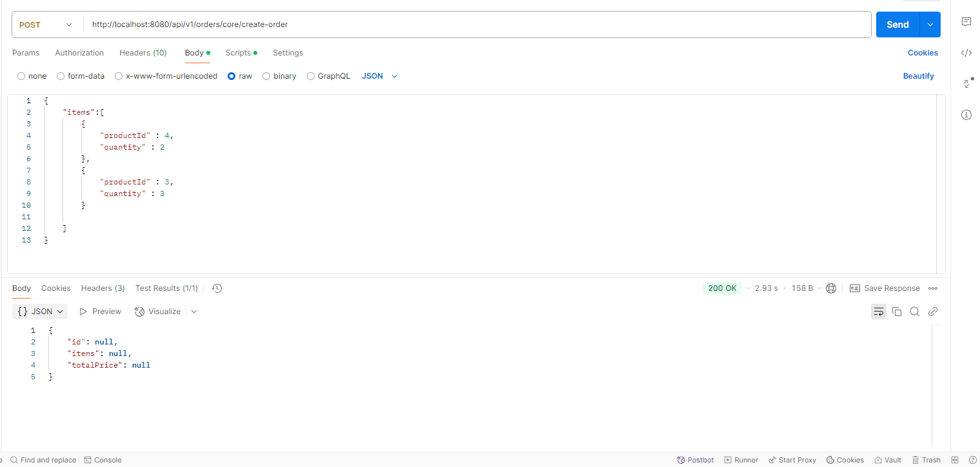This screenshot has height=467, width=980.
Task: Open Postbot from the status bar
Action: [696, 460]
